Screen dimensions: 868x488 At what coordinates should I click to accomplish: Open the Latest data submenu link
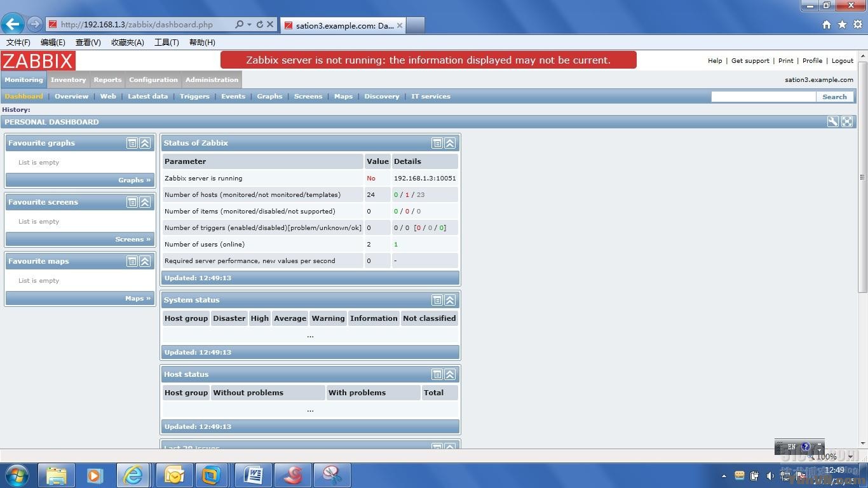click(147, 97)
